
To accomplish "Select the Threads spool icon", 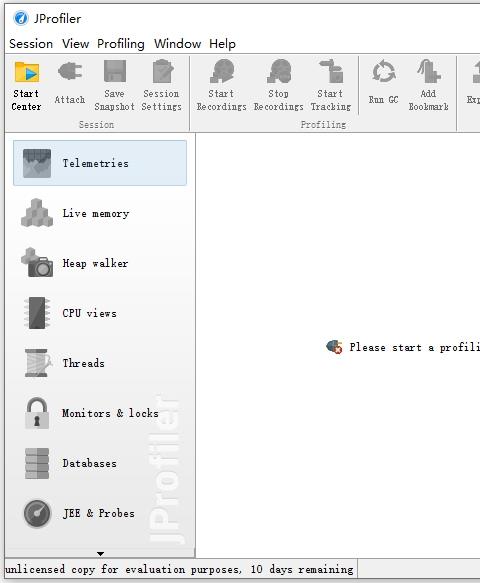I will [x=38, y=363].
